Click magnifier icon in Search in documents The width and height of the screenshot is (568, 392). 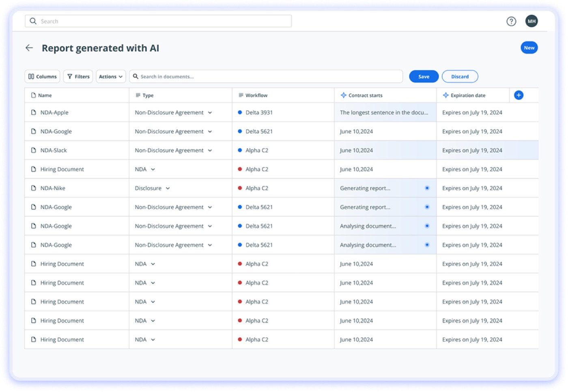(136, 76)
